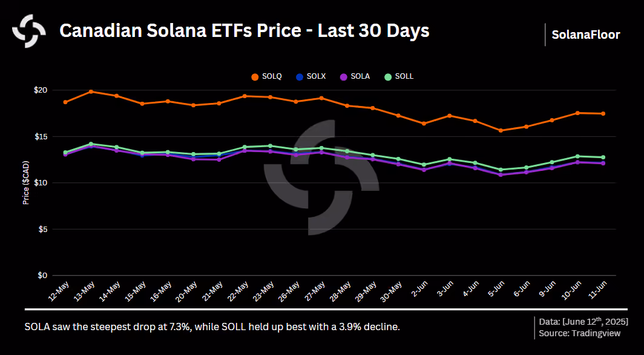
Task: Select the SOLQ data point on 11-Jun
Action: pyautogui.click(x=603, y=113)
